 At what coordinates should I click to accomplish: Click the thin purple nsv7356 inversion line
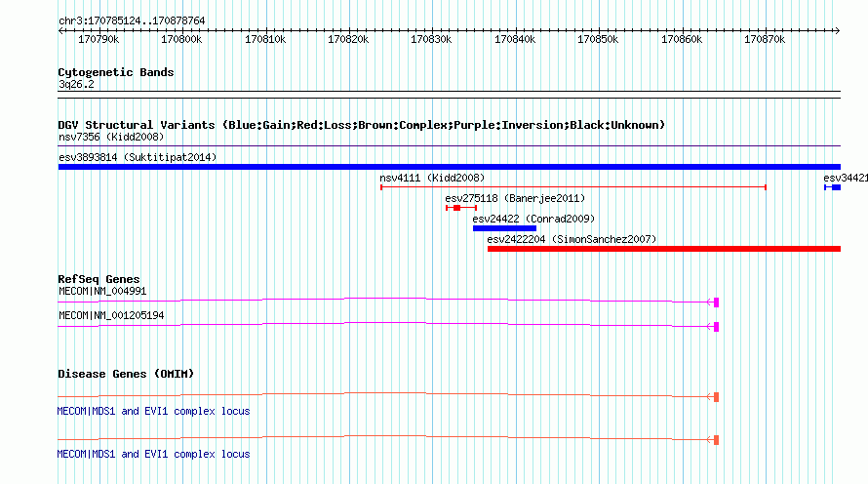click(x=449, y=146)
